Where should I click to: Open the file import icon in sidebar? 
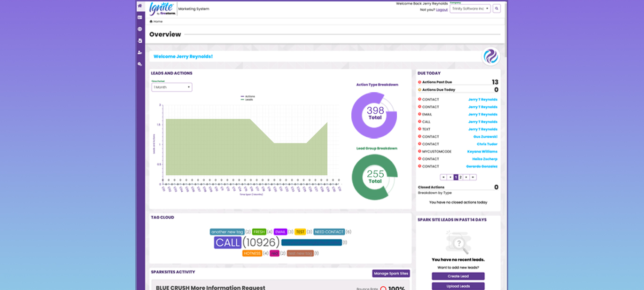140,41
